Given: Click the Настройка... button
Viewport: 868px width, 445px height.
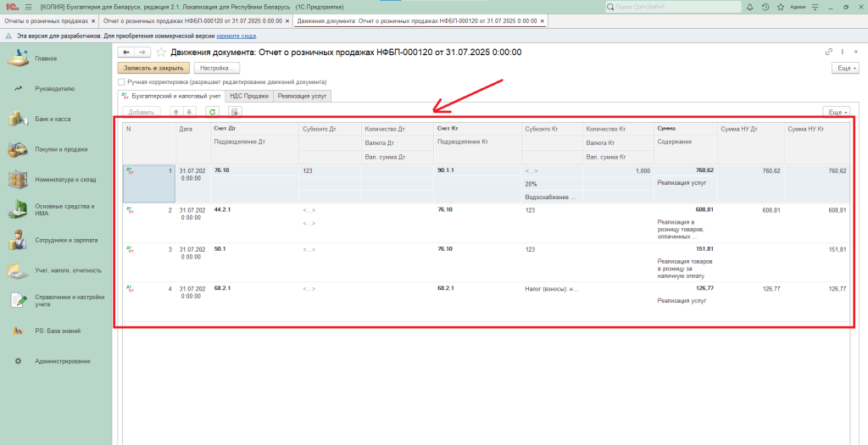Looking at the screenshot, I should point(217,68).
